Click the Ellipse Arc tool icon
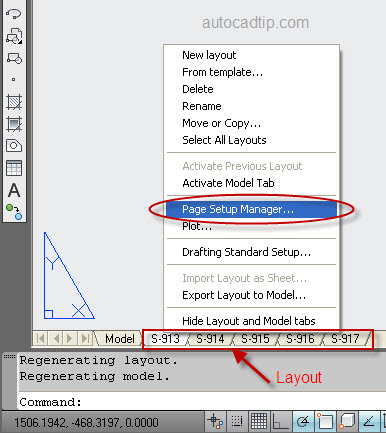This screenshot has width=386, height=433. click(x=14, y=14)
